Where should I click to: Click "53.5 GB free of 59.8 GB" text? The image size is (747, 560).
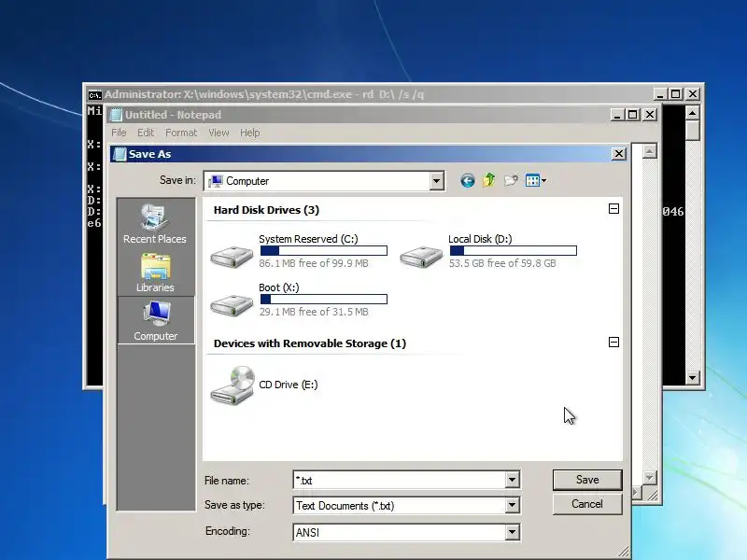502,263
